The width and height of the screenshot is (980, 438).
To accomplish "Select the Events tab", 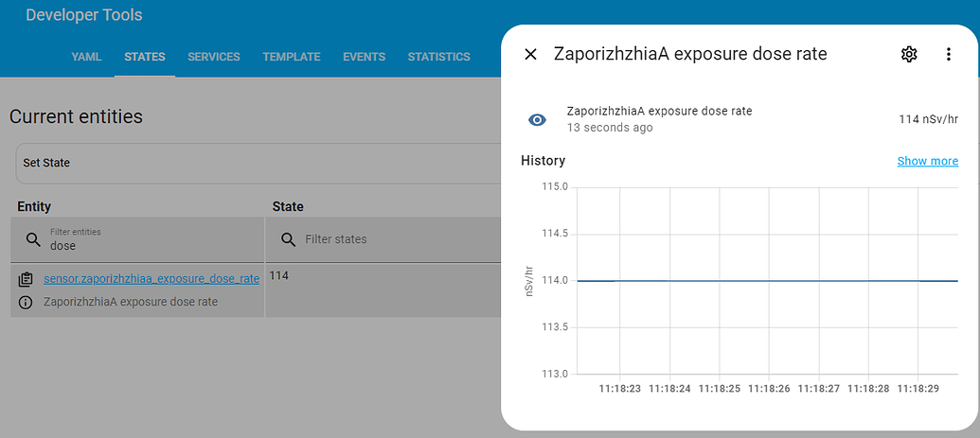I will (x=364, y=57).
